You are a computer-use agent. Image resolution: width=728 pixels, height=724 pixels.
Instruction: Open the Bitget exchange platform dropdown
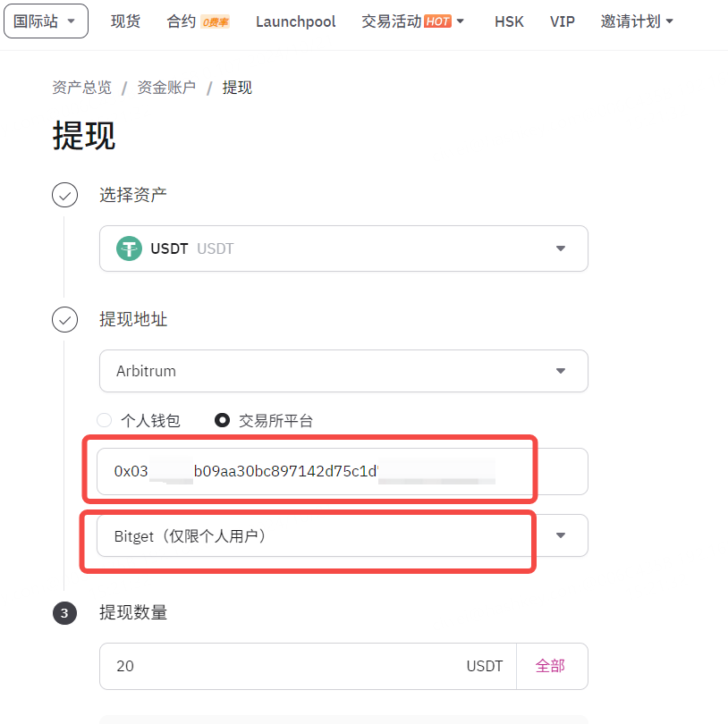tap(343, 535)
